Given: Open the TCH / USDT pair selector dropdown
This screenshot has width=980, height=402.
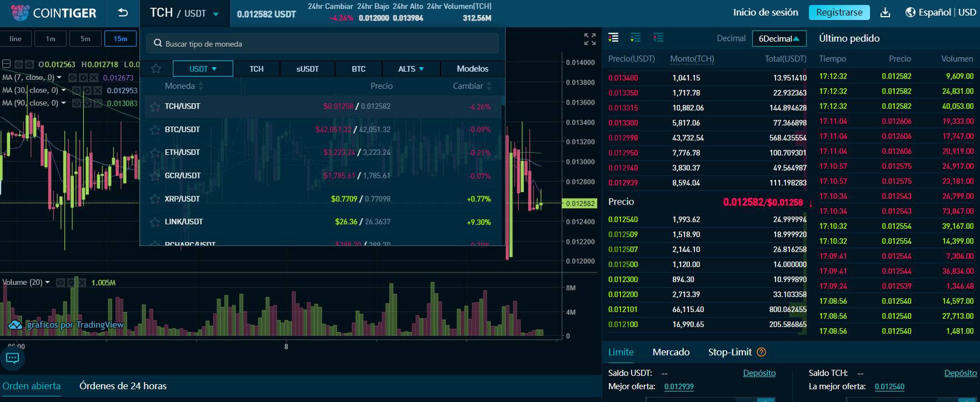Looking at the screenshot, I should (184, 13).
